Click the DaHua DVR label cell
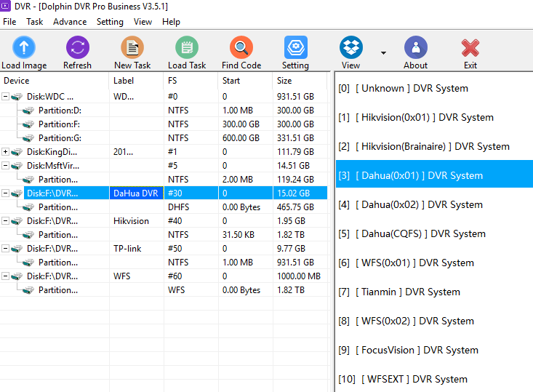 tap(136, 193)
